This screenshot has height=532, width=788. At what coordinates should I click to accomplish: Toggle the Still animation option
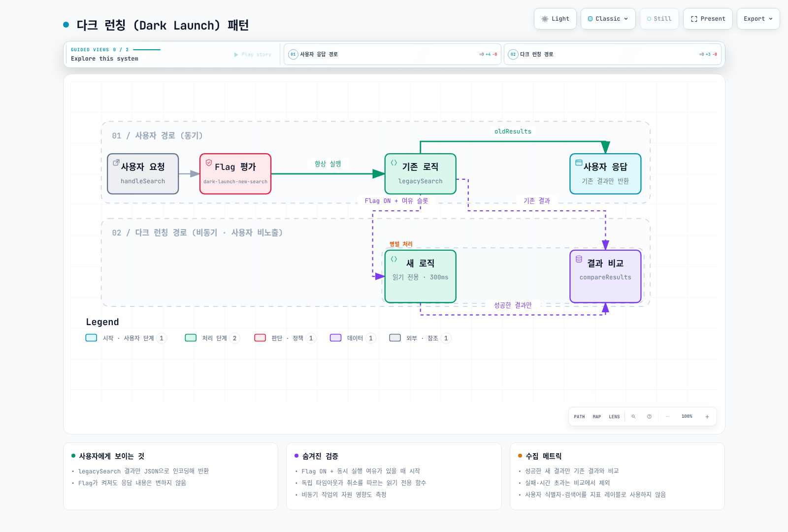coord(659,19)
